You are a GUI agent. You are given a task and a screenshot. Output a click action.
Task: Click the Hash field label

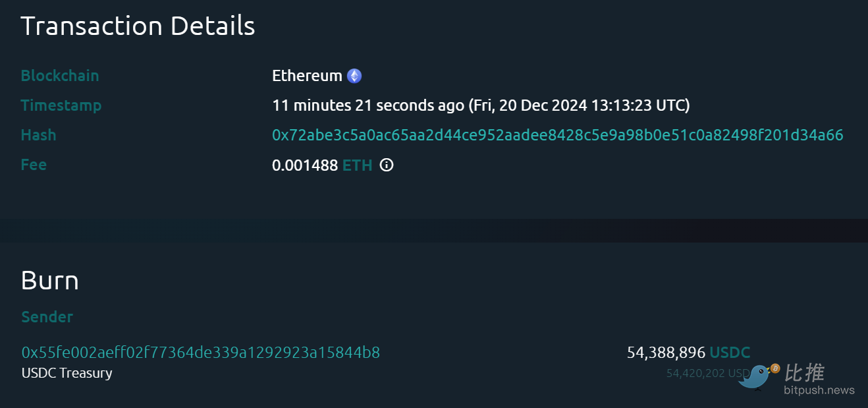click(38, 135)
